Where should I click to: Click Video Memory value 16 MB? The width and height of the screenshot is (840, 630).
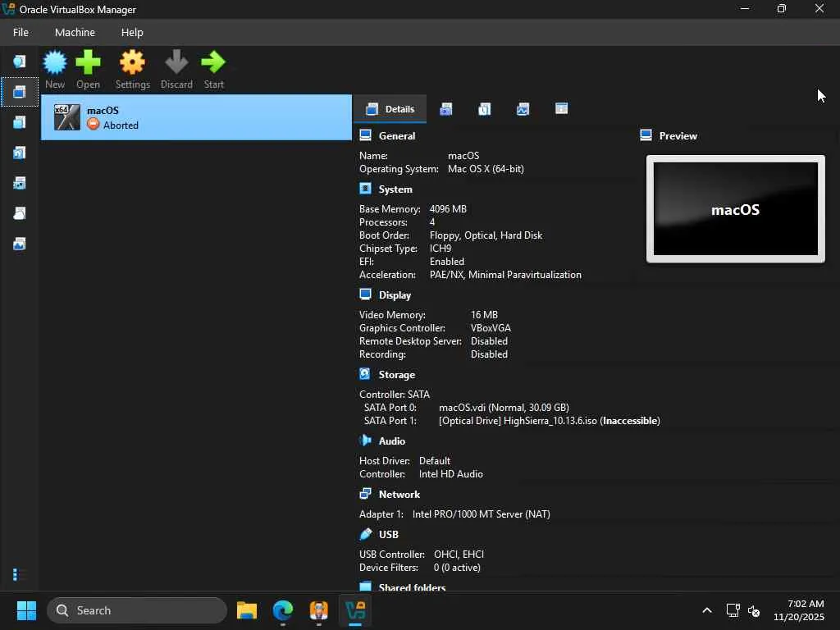tap(484, 315)
